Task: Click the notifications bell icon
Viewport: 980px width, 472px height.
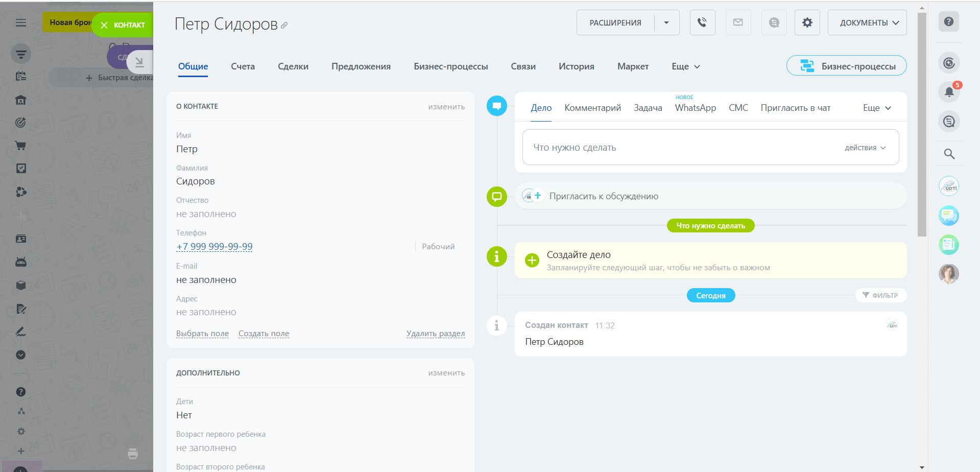Action: 949,92
